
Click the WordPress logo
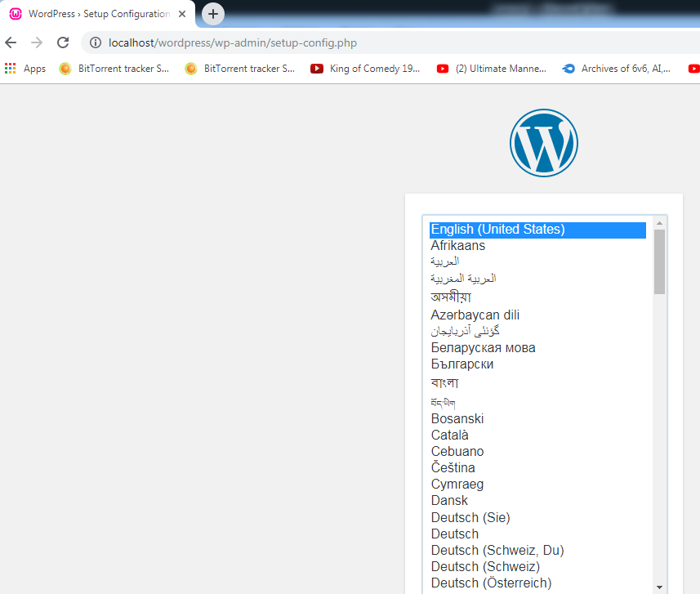click(x=544, y=143)
